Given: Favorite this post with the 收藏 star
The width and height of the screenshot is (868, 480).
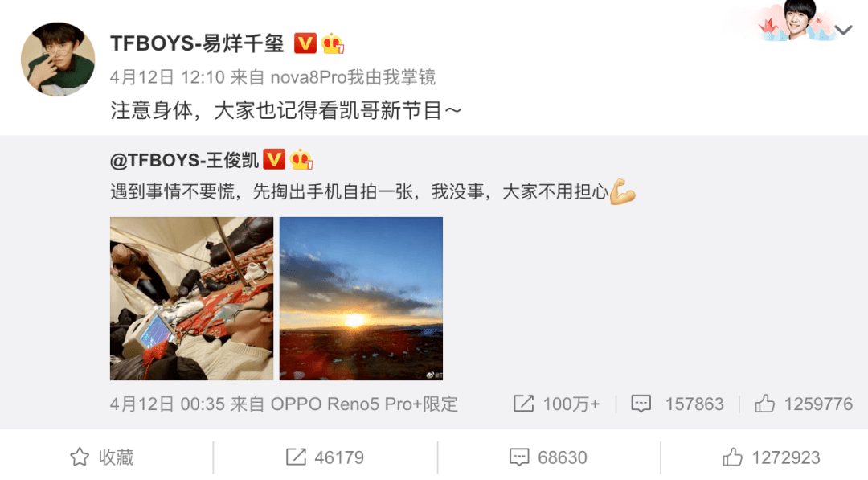Looking at the screenshot, I should [102, 457].
